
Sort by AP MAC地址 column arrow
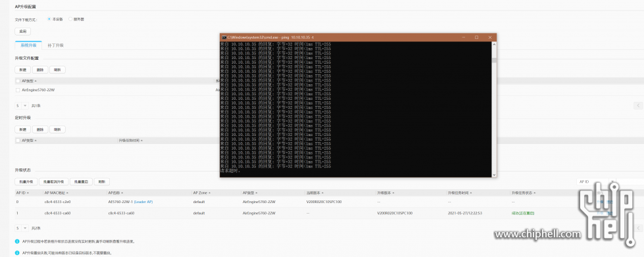tap(67, 193)
